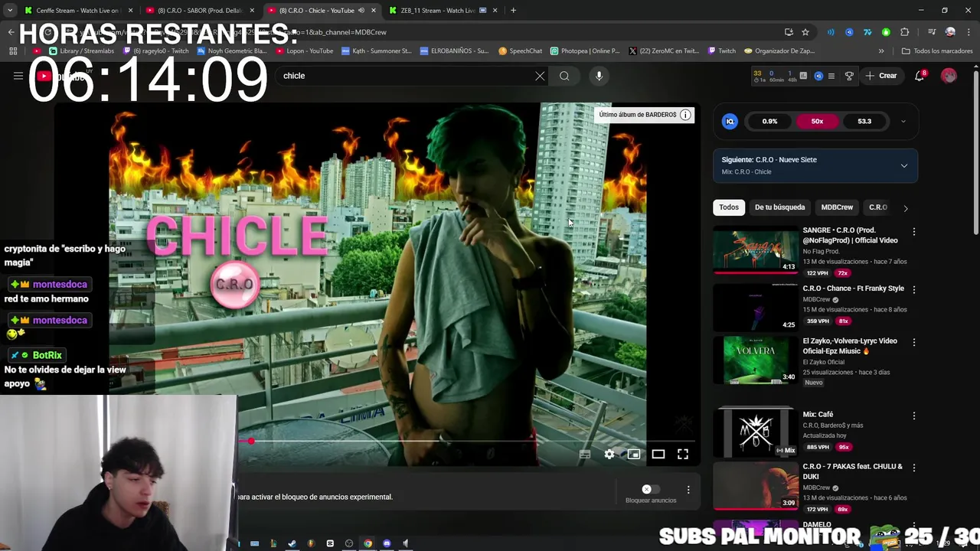Screen dimensions: 980x551
Task: Open options for SANGRE video
Action: click(x=913, y=231)
